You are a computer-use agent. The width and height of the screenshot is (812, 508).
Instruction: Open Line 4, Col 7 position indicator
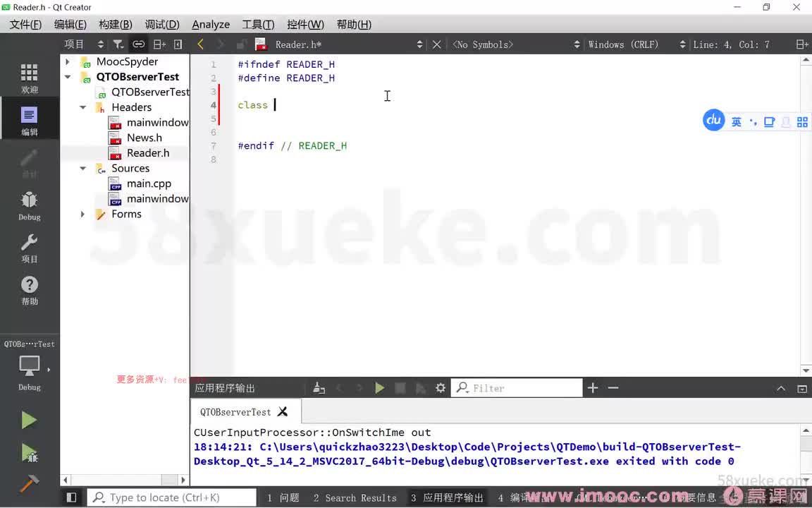coord(731,44)
